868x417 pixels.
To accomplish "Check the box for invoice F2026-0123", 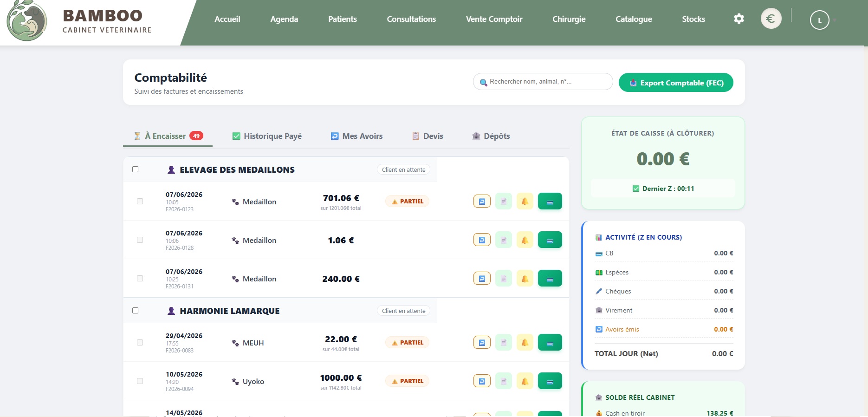I will coord(140,202).
